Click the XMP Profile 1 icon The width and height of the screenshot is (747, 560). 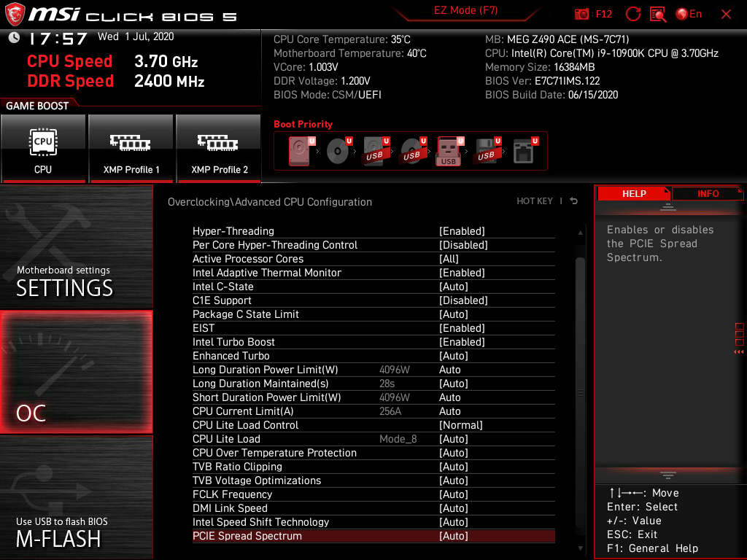[x=131, y=149]
